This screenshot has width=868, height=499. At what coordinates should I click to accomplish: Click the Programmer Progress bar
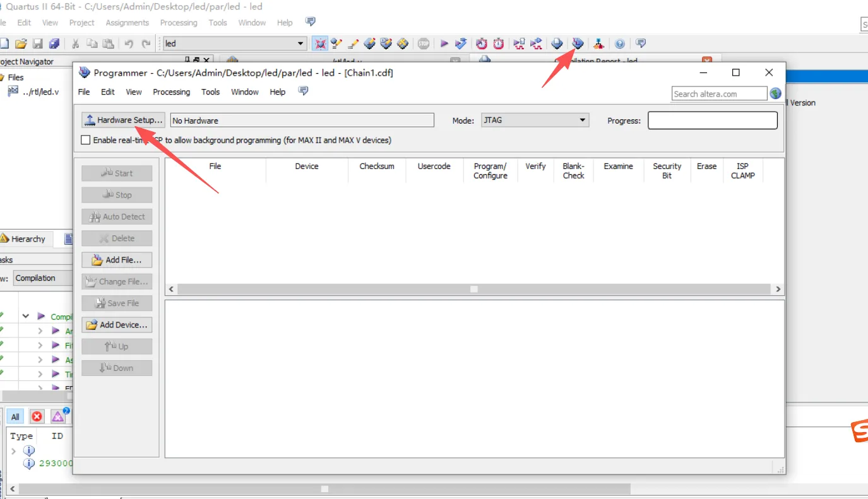tap(713, 120)
